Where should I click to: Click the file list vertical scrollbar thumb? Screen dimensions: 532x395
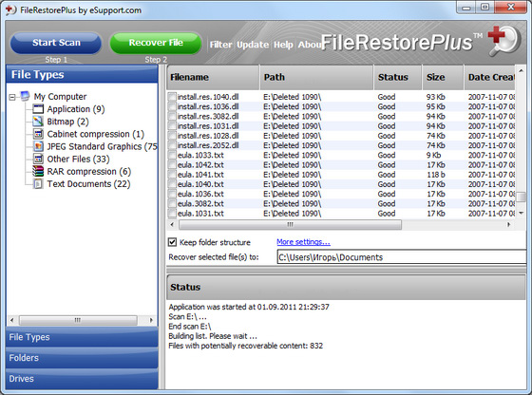(x=521, y=197)
